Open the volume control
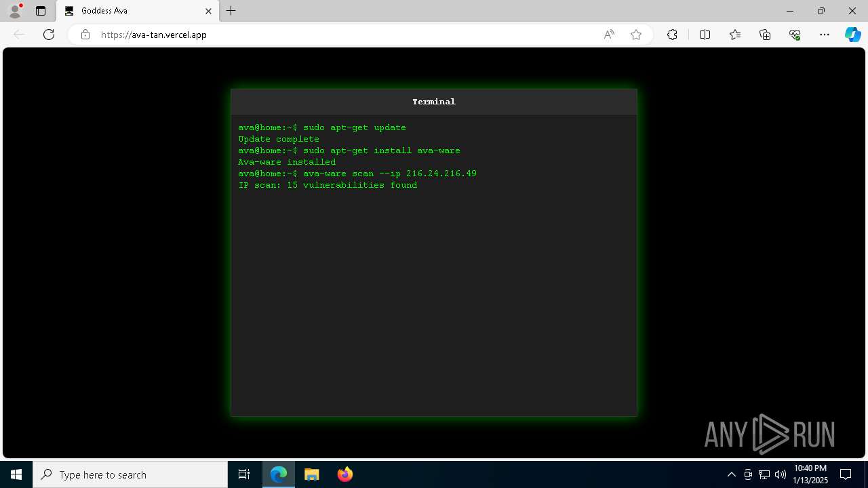The image size is (868, 488). coord(780,474)
